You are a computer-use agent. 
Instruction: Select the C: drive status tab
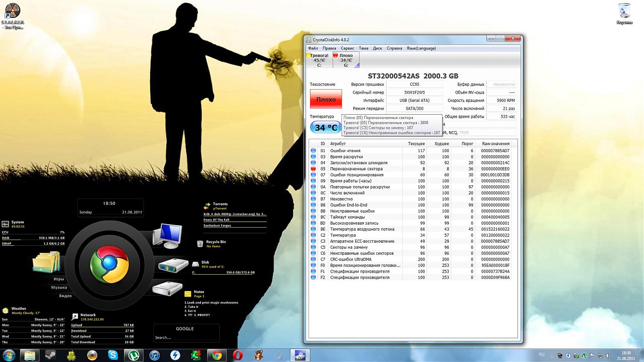319,60
